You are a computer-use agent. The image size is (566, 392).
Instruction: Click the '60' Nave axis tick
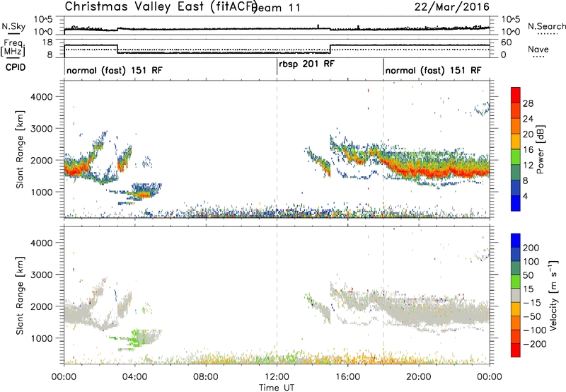(x=507, y=42)
